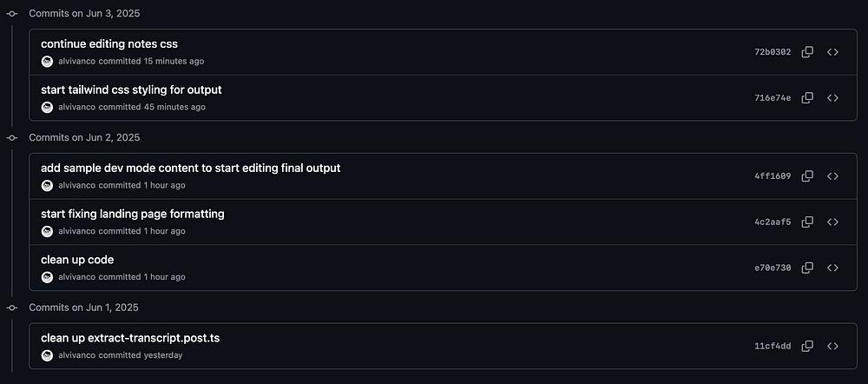
Task: Browse repository at commit 4c2aaf5
Action: tap(832, 222)
